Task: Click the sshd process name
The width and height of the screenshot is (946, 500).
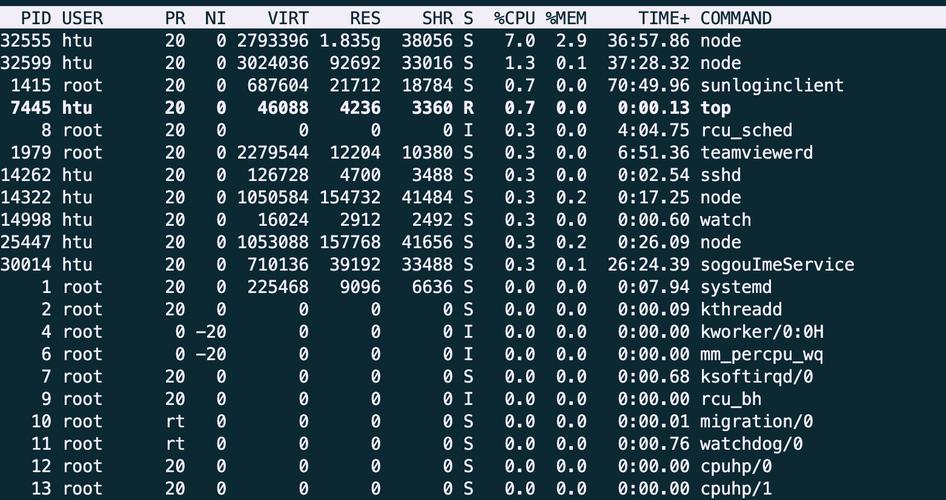Action: pyautogui.click(x=720, y=175)
